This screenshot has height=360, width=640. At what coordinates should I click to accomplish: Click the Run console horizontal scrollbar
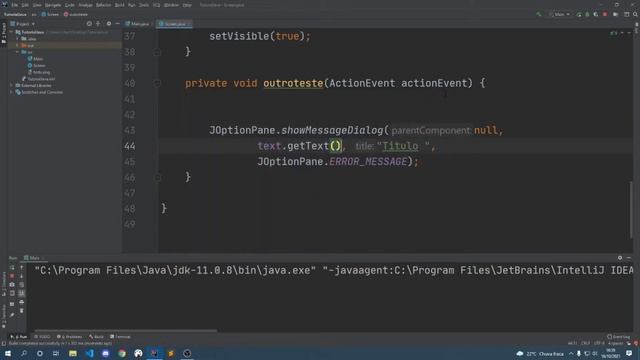coord(126,331)
